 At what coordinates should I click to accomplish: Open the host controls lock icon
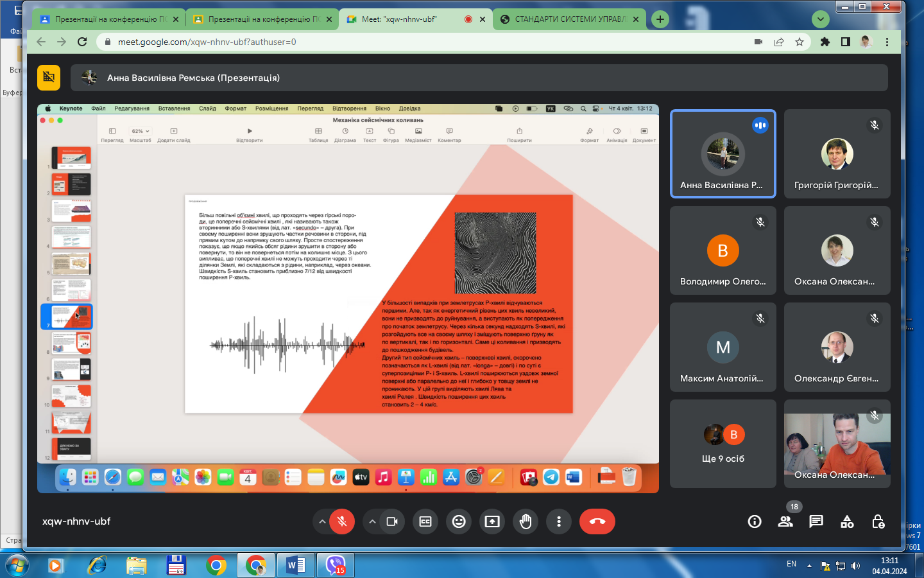pyautogui.click(x=878, y=521)
